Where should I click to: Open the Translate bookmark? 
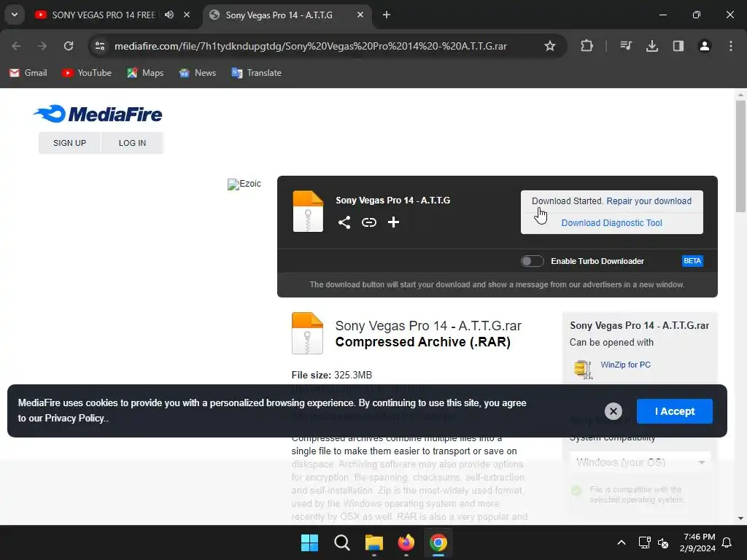tap(256, 73)
